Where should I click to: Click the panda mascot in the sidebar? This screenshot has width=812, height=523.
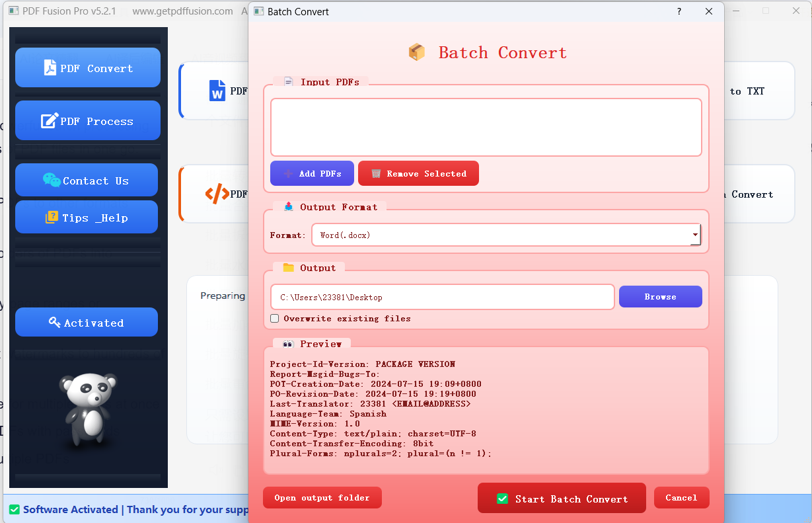(87, 410)
